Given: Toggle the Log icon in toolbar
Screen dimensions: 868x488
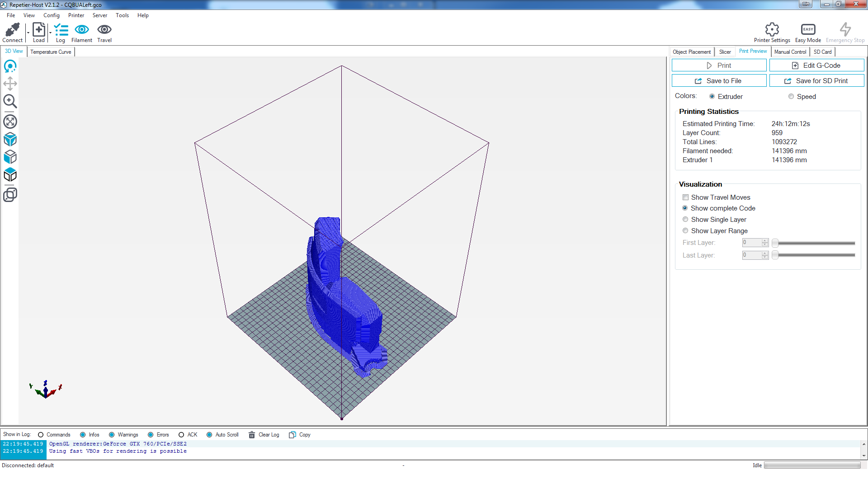Looking at the screenshot, I should pyautogui.click(x=61, y=30).
